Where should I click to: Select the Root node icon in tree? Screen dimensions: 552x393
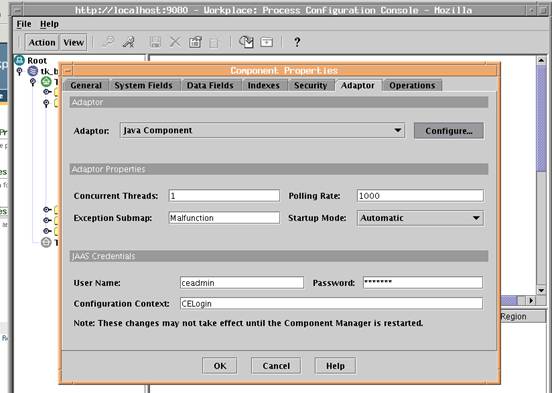coord(20,60)
